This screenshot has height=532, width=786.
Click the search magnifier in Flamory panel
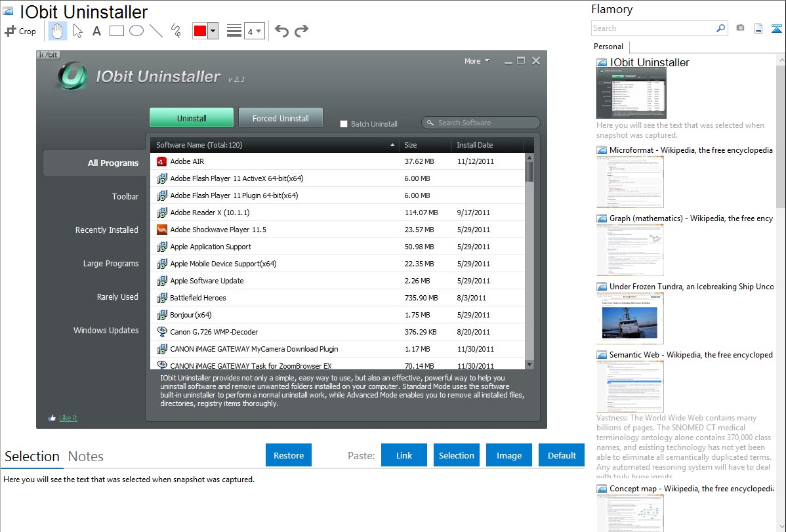click(720, 28)
